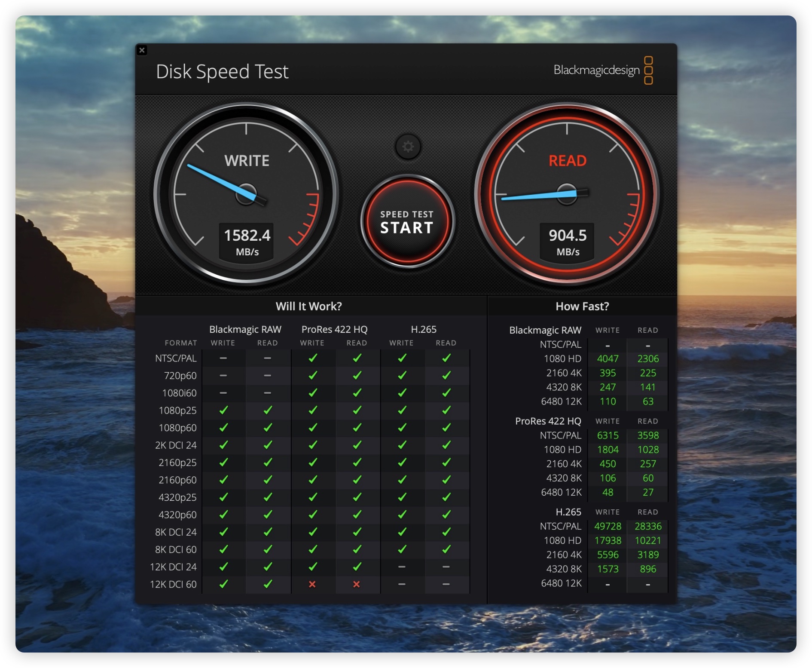The image size is (812, 668).
Task: Click the red X for ProRes 12K DCI 60 read
Action: point(357,584)
